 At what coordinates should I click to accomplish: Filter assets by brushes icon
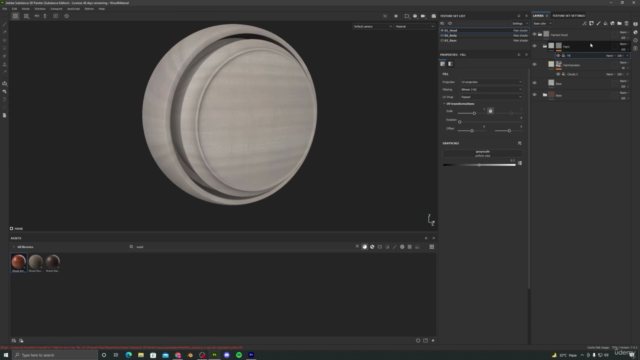click(x=395, y=247)
